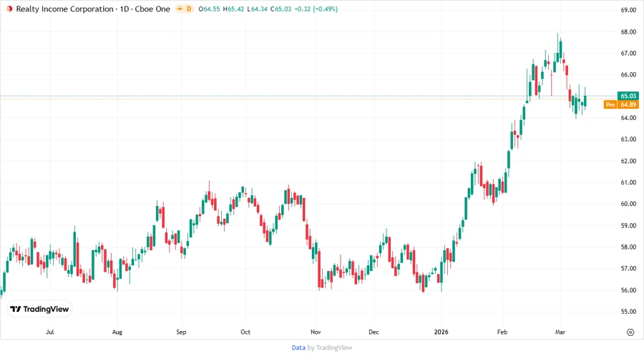
Task: Click the open value 'O64.55'
Action: tap(209, 9)
